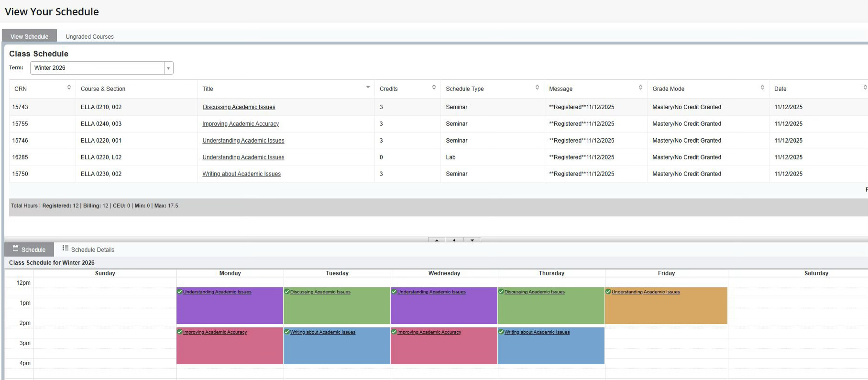Click the Message column sort icon
868x380 pixels.
[x=640, y=87]
